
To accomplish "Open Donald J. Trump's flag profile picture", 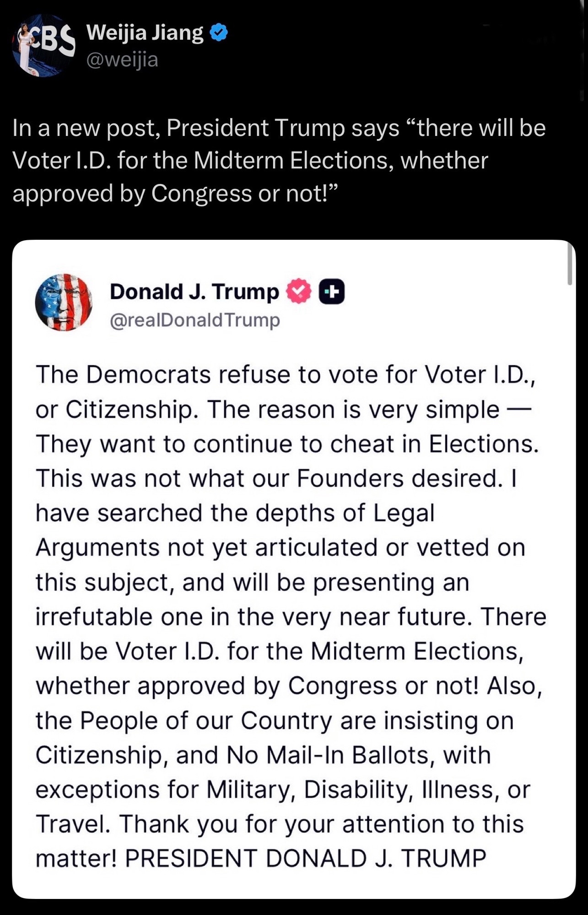I will pos(64,302).
